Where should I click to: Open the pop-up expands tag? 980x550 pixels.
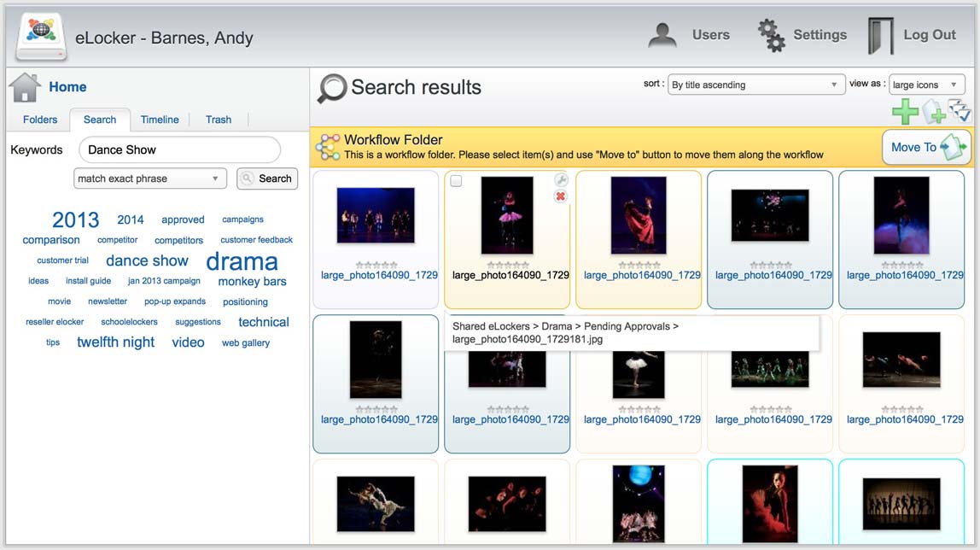[175, 301]
